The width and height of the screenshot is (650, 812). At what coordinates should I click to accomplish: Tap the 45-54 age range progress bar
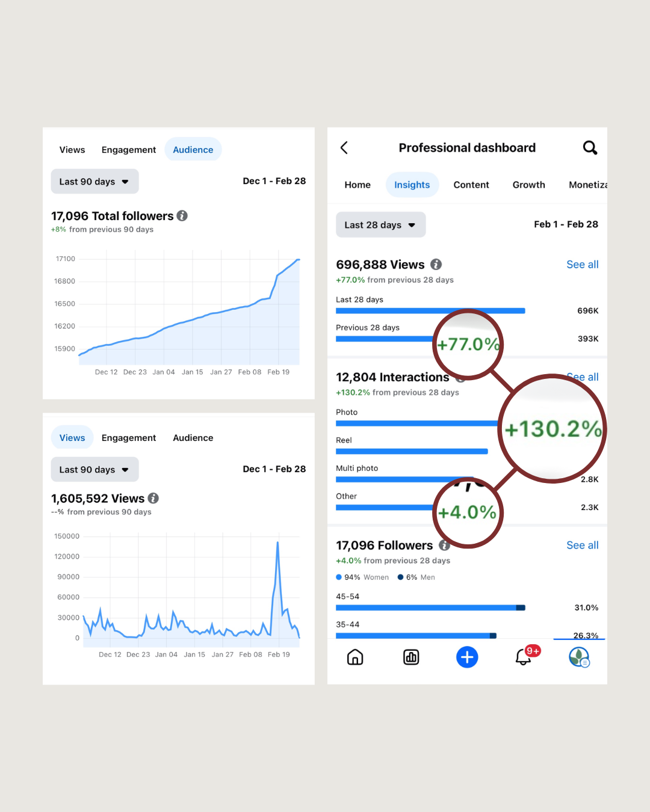coord(430,607)
